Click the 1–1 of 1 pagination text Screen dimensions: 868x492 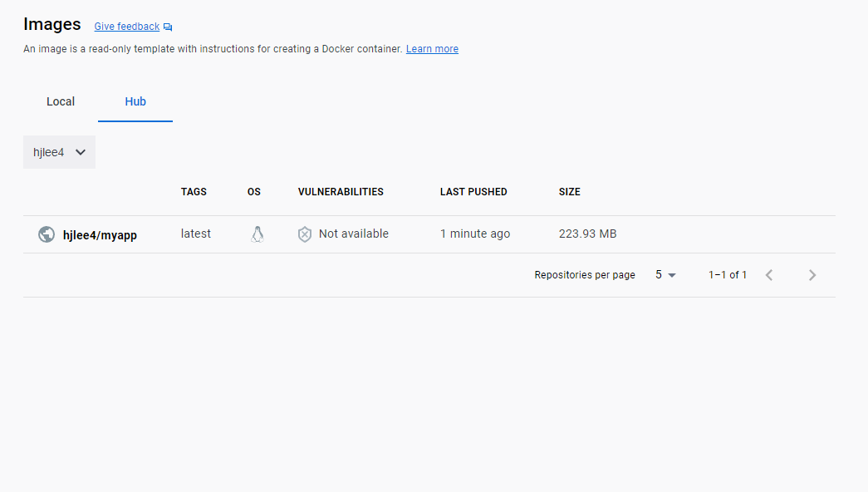pyautogui.click(x=728, y=275)
